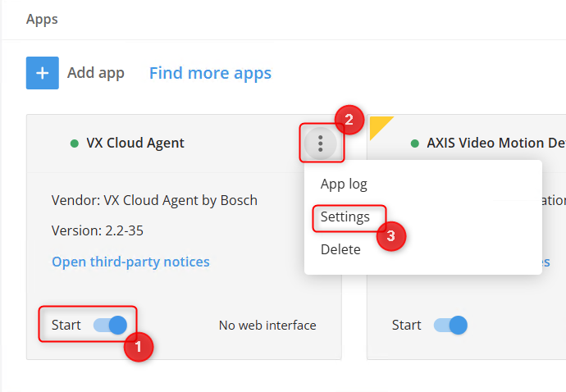
Task: Select the VX Cloud Agent card title
Action: pyautogui.click(x=135, y=144)
